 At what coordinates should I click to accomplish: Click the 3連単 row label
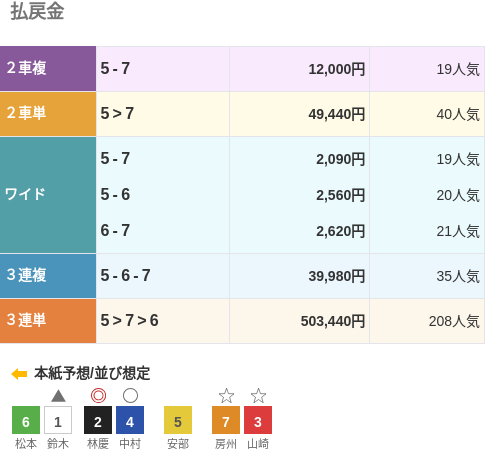pos(48,321)
